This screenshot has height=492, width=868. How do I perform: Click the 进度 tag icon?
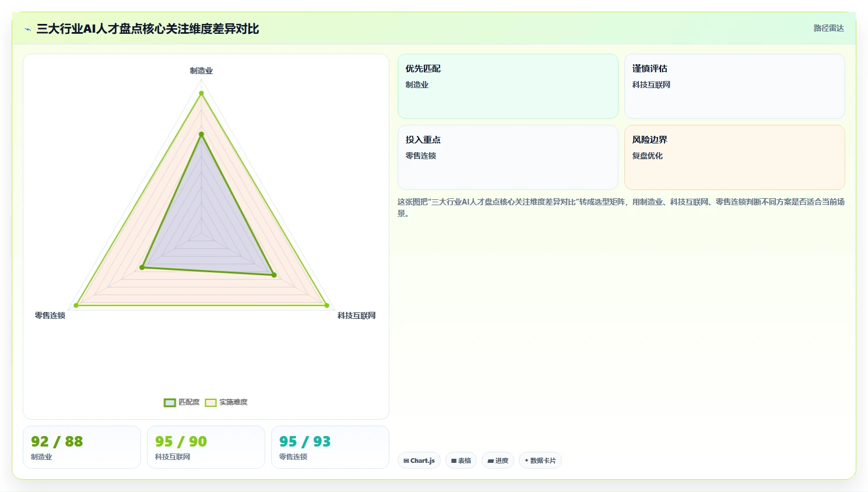point(491,461)
